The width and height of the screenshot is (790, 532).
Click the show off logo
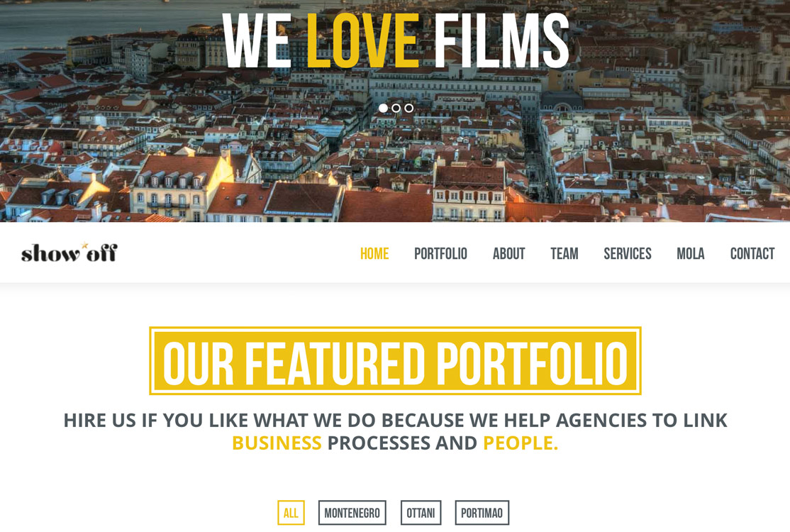coord(69,253)
